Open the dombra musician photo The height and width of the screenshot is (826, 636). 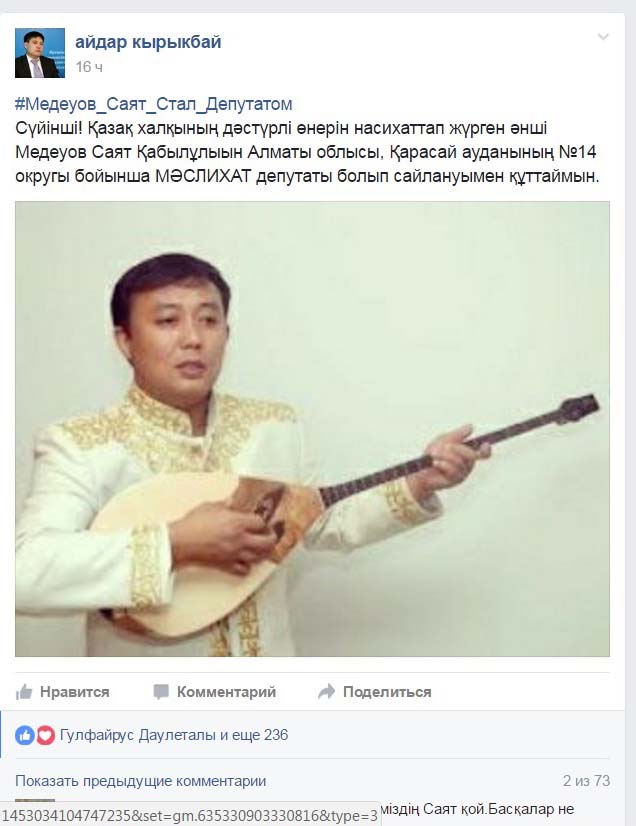tap(312, 429)
